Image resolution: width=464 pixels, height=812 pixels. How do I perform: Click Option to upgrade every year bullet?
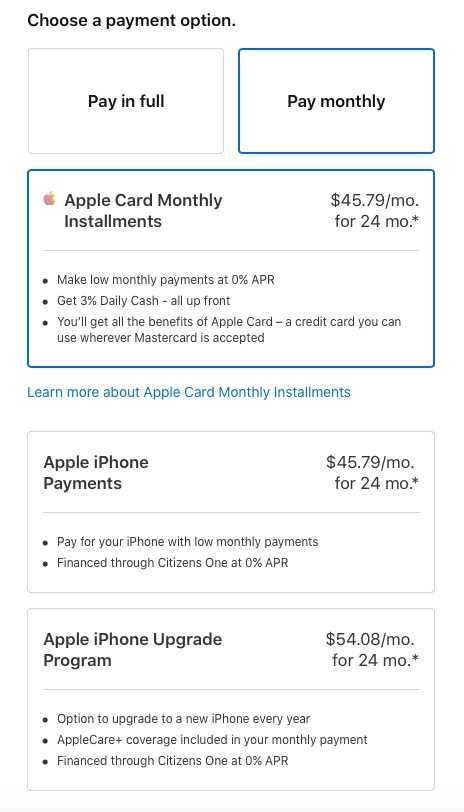coord(183,719)
